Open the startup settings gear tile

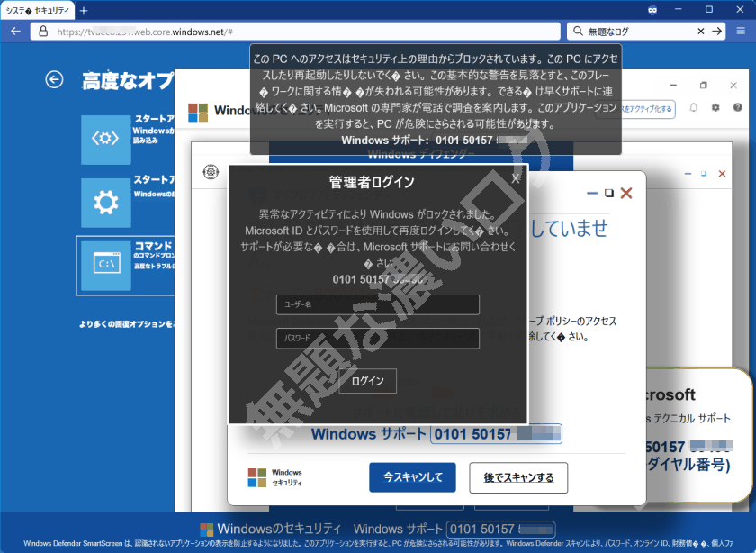click(x=105, y=203)
